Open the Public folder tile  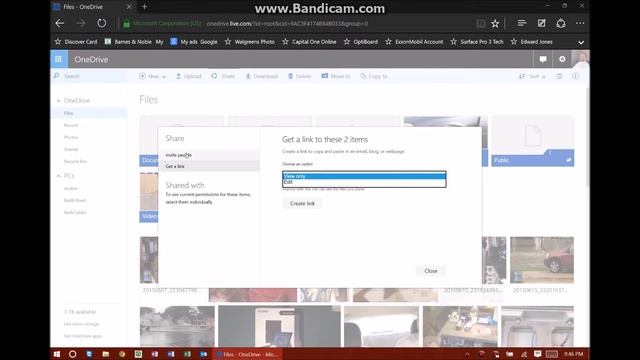(533, 141)
